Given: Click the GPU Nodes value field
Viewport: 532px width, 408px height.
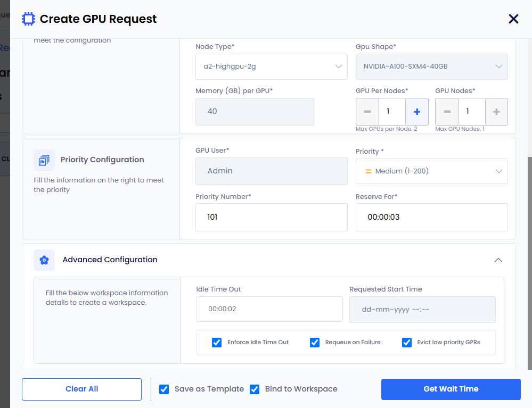Looking at the screenshot, I should click(472, 112).
